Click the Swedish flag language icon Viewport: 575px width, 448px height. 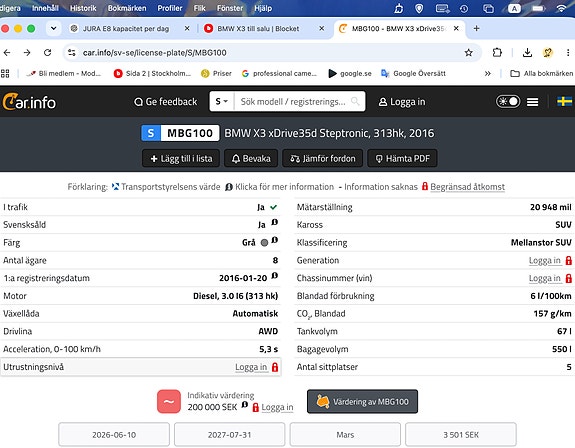[x=564, y=101]
